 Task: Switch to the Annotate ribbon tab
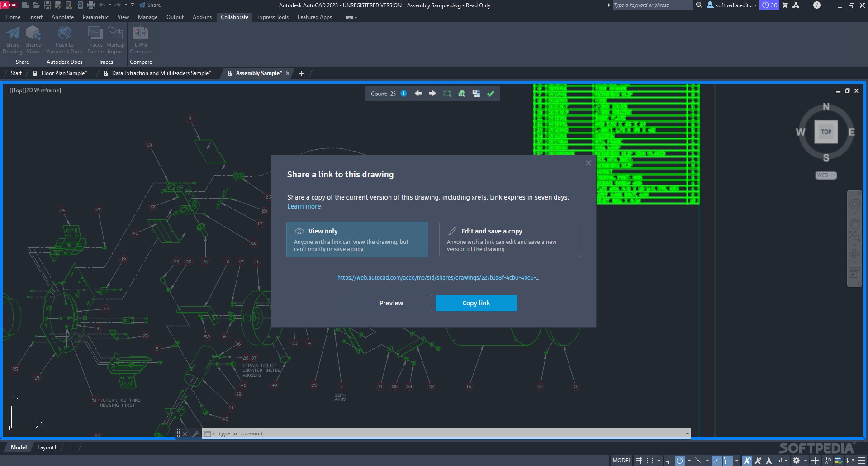tap(62, 17)
